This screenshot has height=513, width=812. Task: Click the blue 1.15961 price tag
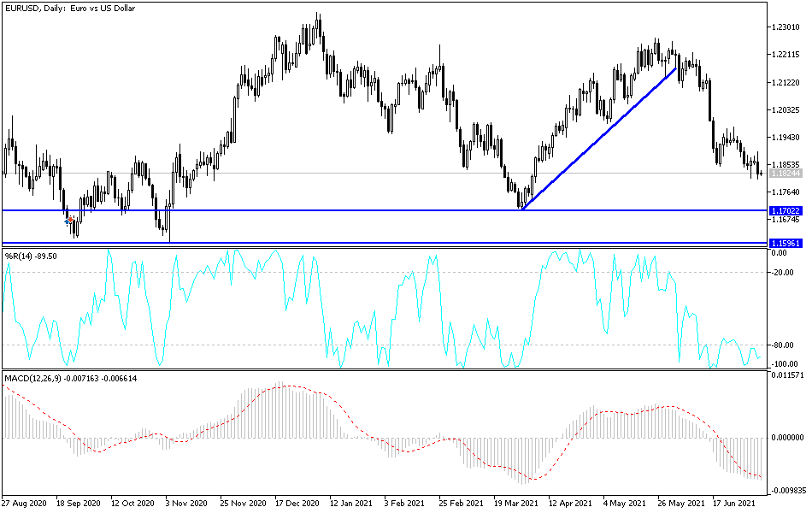tap(786, 243)
